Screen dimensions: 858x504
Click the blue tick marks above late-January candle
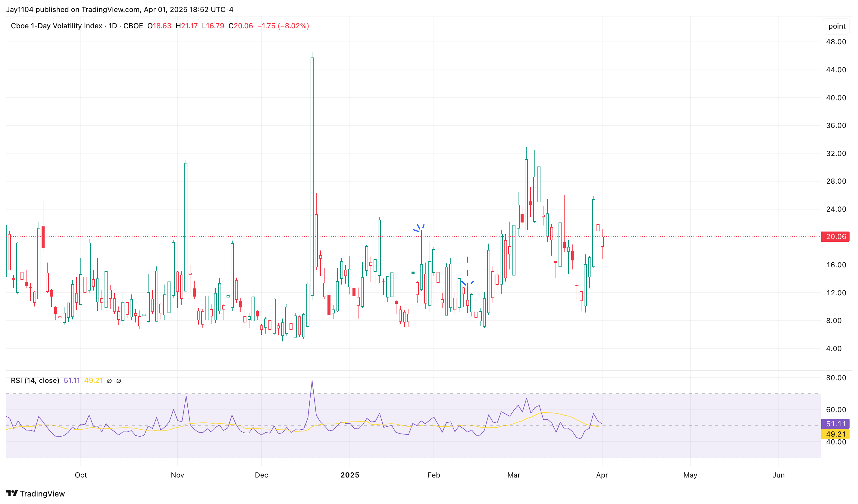[x=418, y=228]
